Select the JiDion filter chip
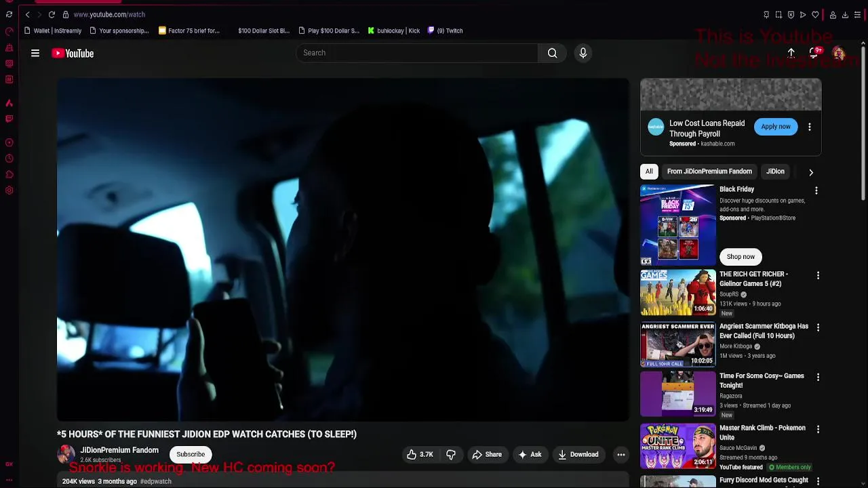This screenshot has width=868, height=488. click(x=775, y=171)
